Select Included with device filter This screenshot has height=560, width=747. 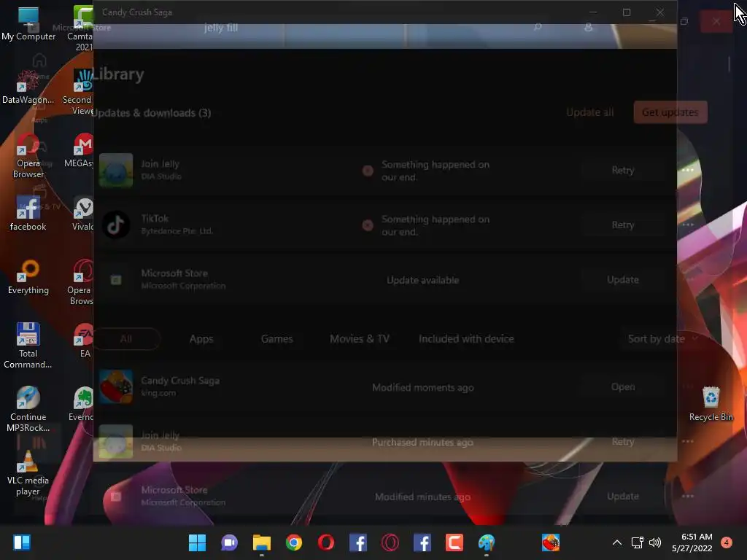[466, 339]
